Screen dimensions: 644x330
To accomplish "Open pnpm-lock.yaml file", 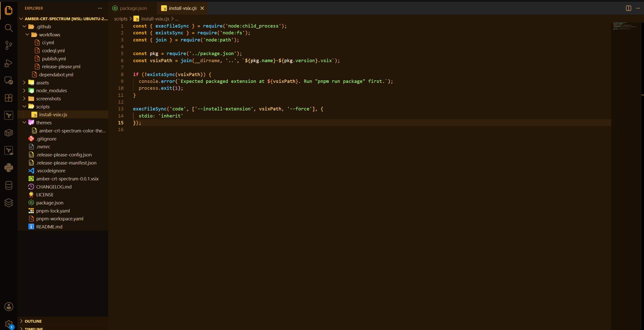I will (63, 211).
